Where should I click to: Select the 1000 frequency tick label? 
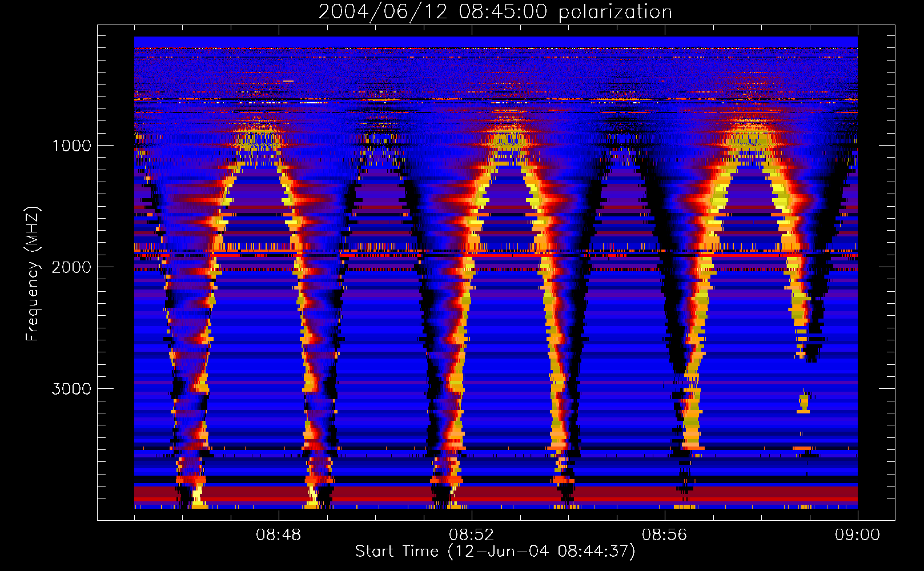[71, 146]
